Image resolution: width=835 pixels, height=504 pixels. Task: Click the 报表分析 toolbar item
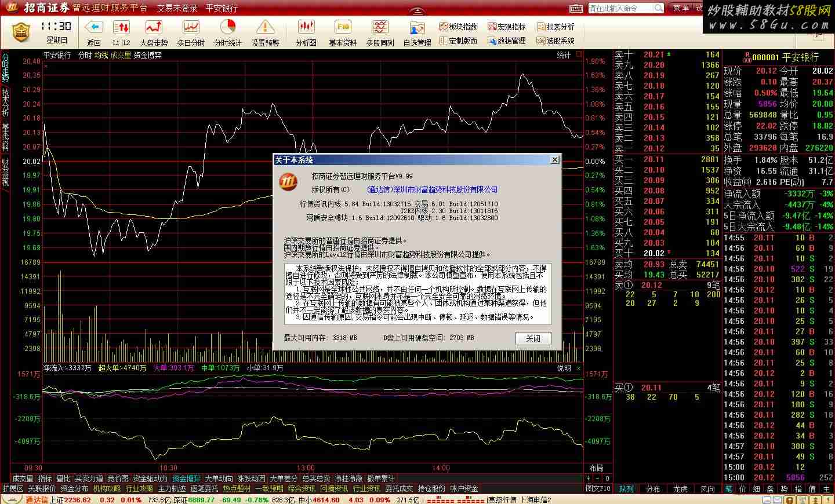point(556,27)
